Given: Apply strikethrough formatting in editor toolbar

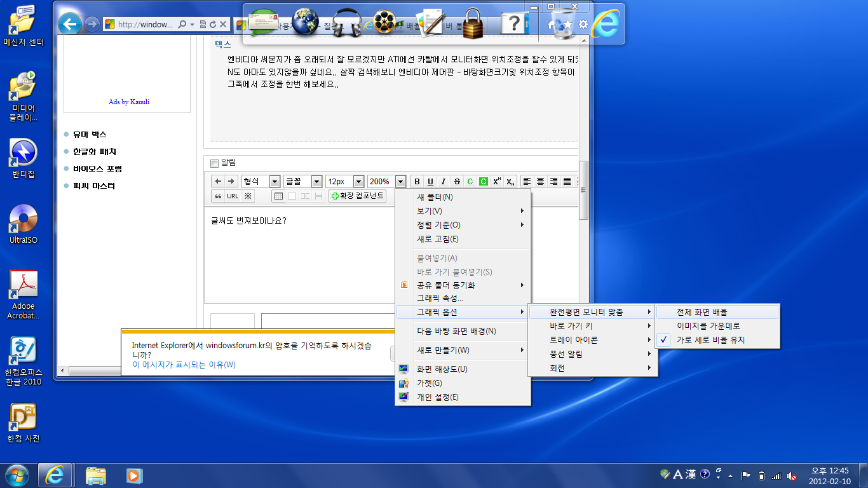Looking at the screenshot, I should [x=457, y=182].
